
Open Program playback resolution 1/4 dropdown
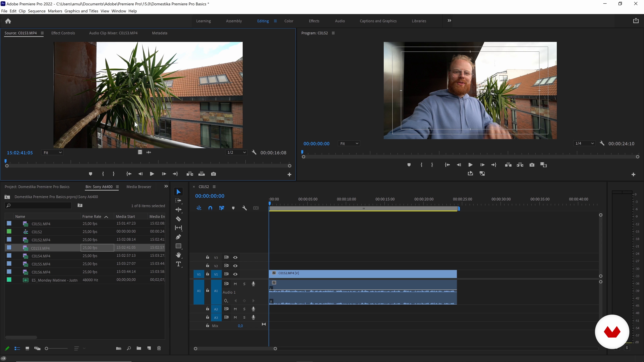584,143
